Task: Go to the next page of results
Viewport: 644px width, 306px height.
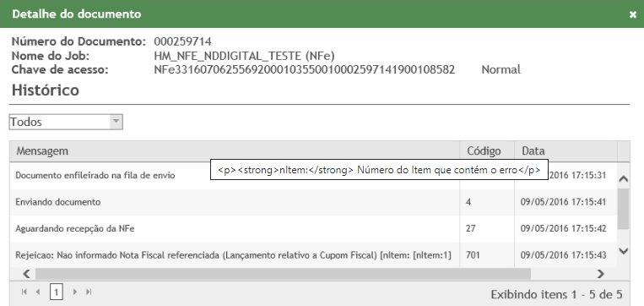Action: (75, 292)
